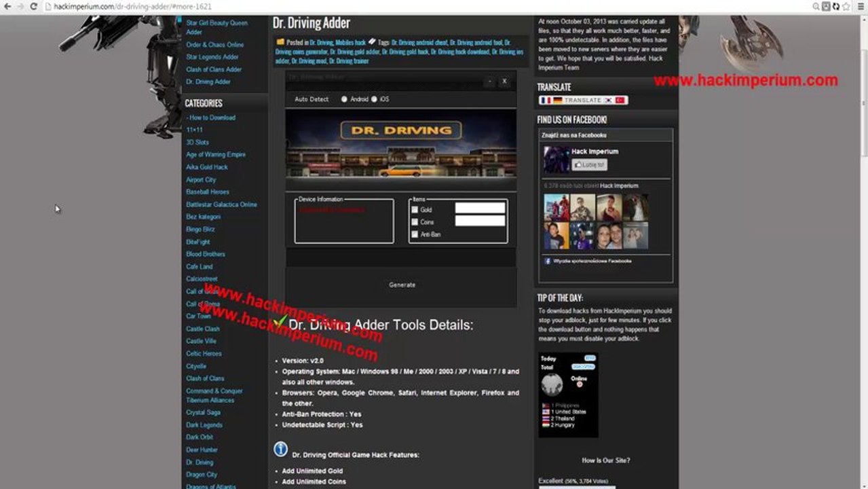
Task: Enable the Anti-Ban checkbox
Action: click(x=415, y=234)
